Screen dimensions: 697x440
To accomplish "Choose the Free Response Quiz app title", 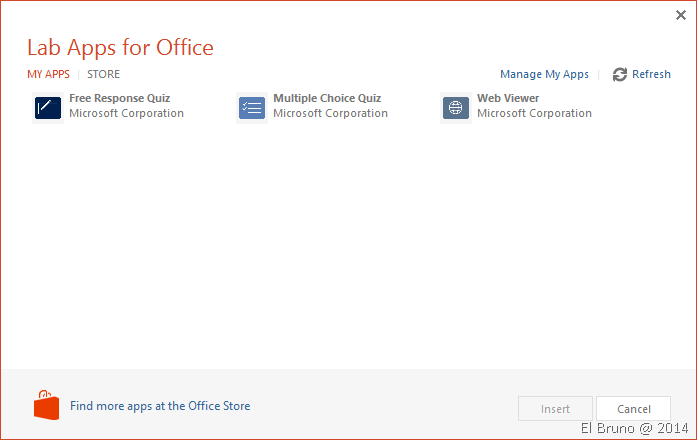I will click(119, 99).
